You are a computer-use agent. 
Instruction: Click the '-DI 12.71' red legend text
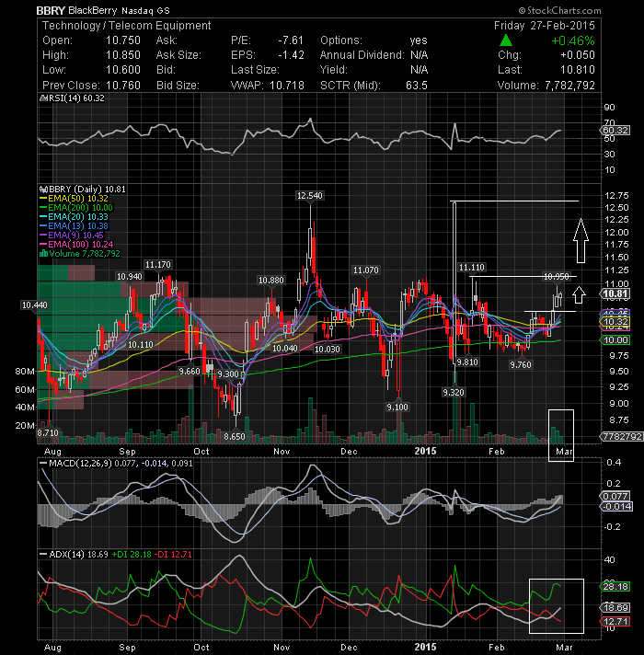[x=173, y=555]
